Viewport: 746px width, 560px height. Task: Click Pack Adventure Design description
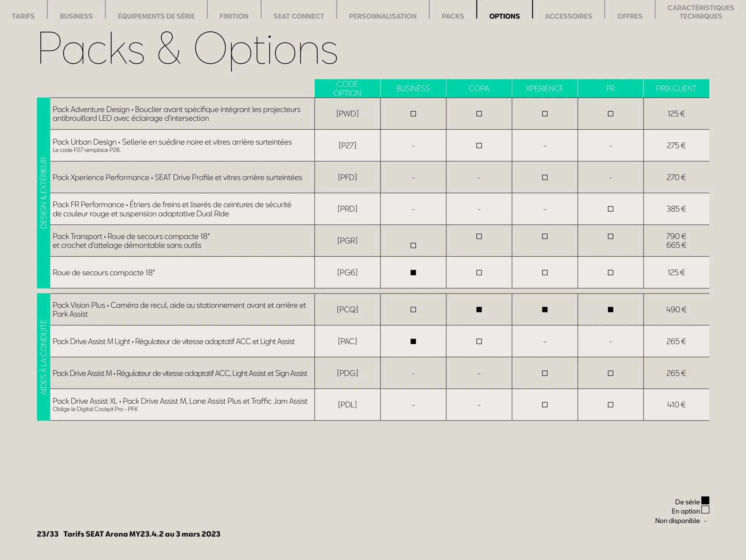(x=176, y=114)
